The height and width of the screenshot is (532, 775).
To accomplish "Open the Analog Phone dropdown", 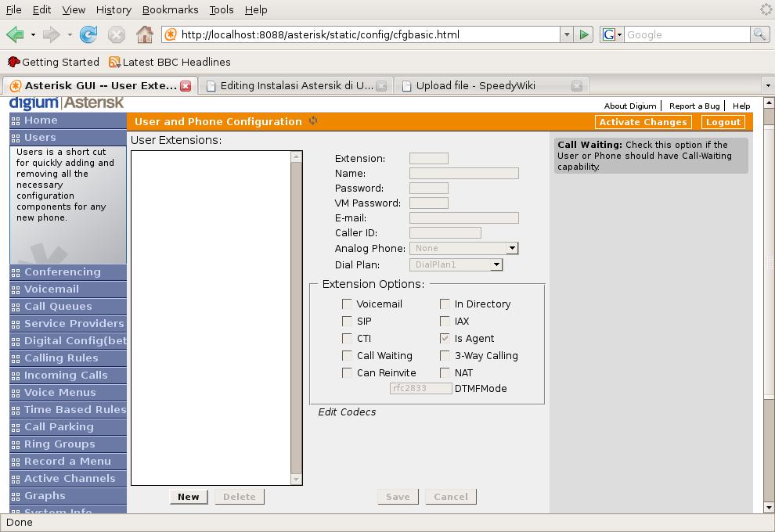I will (x=512, y=249).
